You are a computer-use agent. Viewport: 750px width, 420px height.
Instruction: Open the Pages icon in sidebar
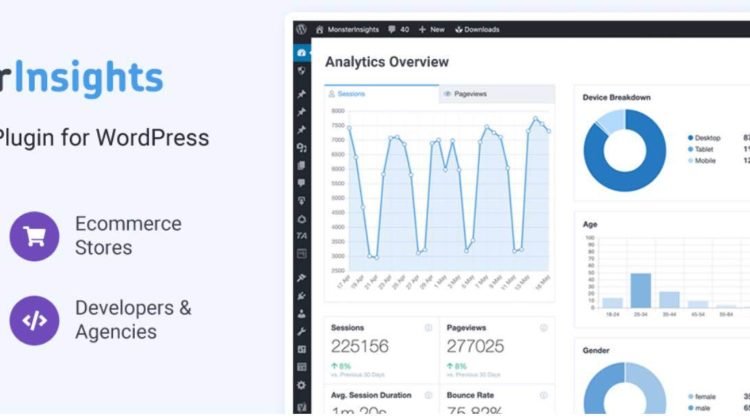pyautogui.click(x=301, y=166)
